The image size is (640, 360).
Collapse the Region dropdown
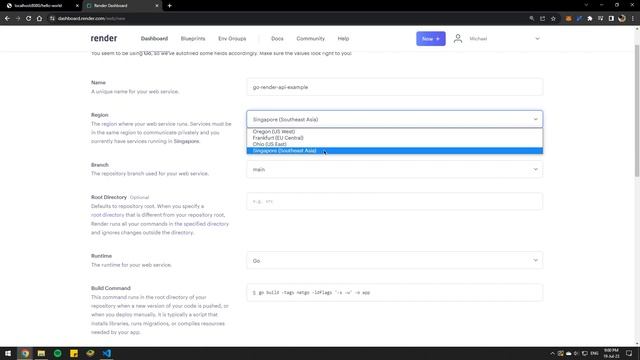[x=395, y=119]
